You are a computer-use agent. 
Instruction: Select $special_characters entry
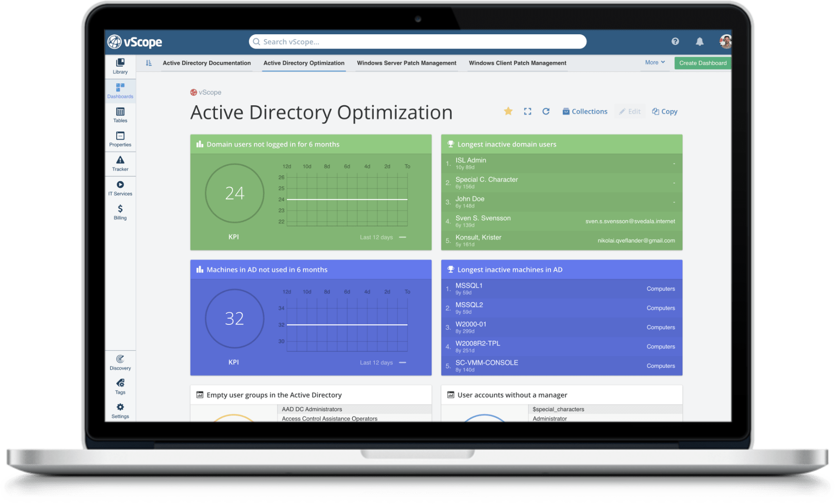[605, 409]
